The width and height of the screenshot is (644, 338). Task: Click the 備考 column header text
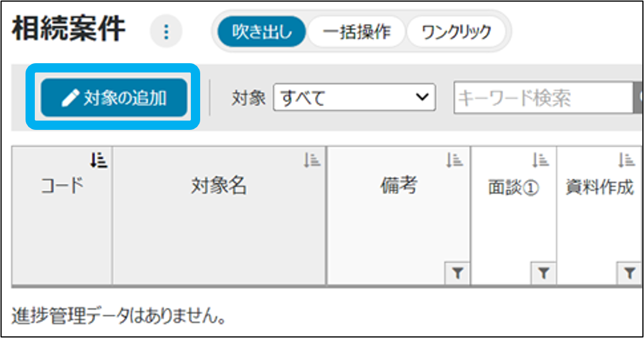coord(399,186)
